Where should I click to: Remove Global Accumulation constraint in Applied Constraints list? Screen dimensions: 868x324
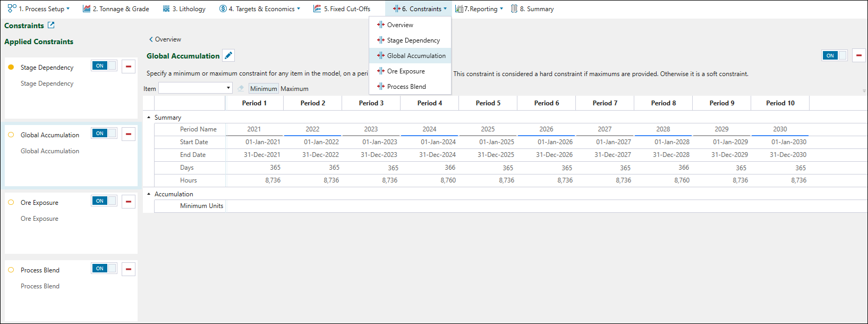pos(129,134)
